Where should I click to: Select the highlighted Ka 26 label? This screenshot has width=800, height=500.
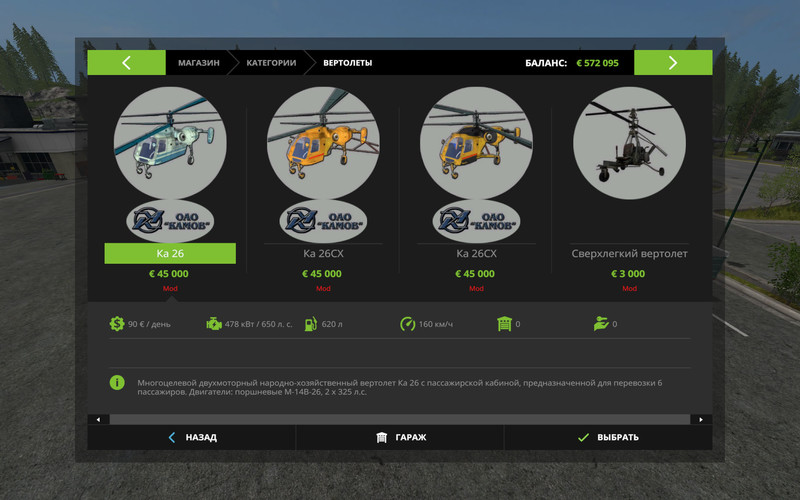(x=170, y=254)
